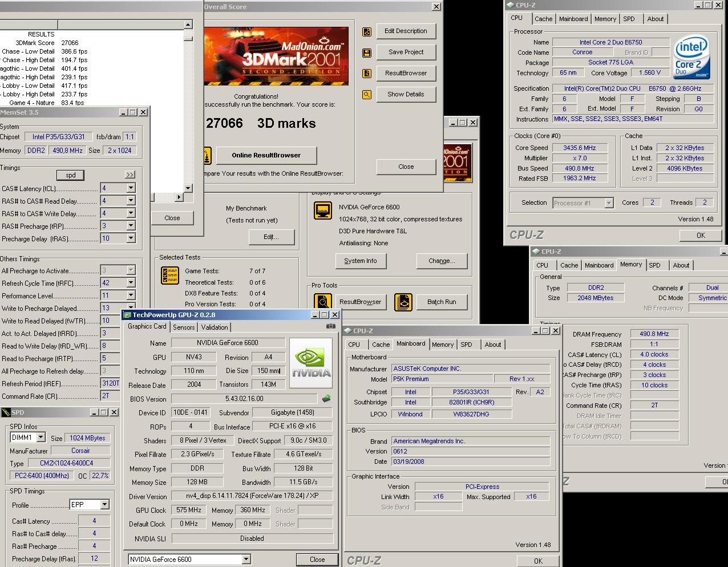Expand MemSet timings with >> button
Screen dimensions: 728x567
pyautogui.click(x=130, y=175)
